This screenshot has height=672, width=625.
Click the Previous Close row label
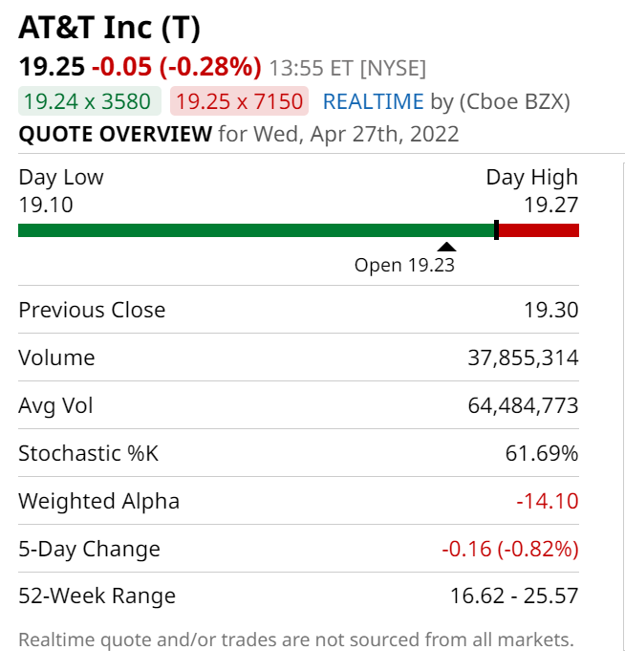tap(92, 310)
